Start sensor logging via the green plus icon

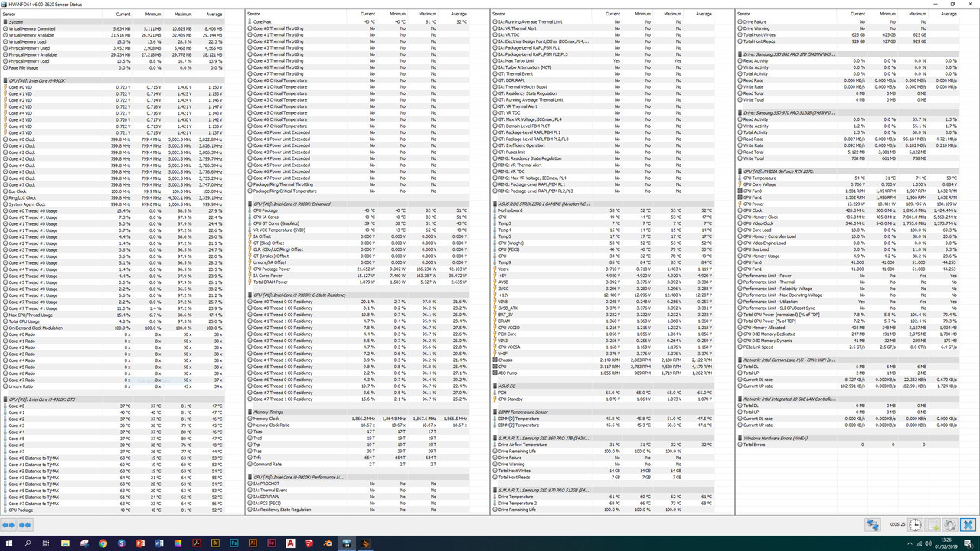pos(933,526)
